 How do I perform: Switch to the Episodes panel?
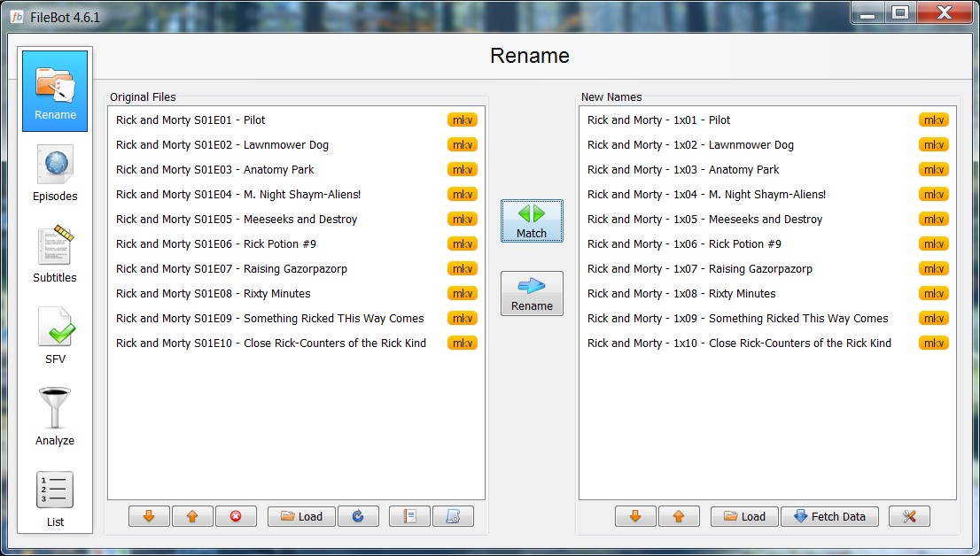click(x=55, y=173)
